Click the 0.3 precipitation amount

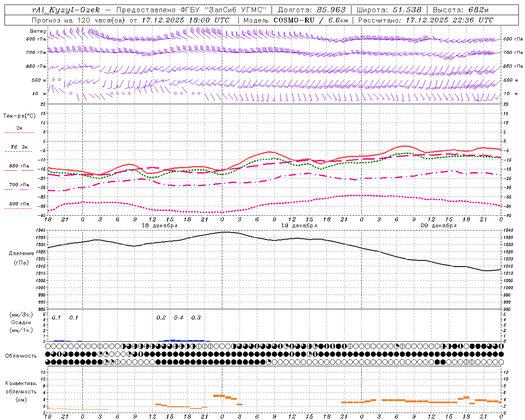[x=196, y=317]
